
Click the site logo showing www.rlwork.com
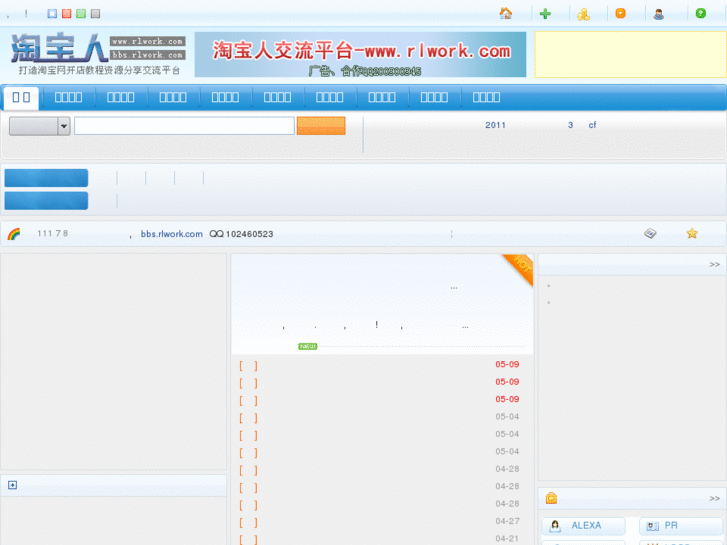pyautogui.click(x=98, y=53)
